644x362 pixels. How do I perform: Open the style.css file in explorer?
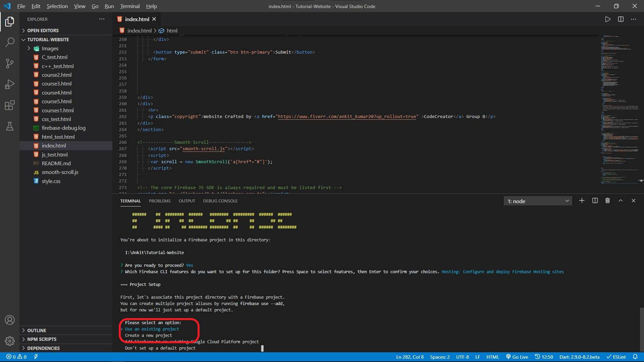(51, 181)
